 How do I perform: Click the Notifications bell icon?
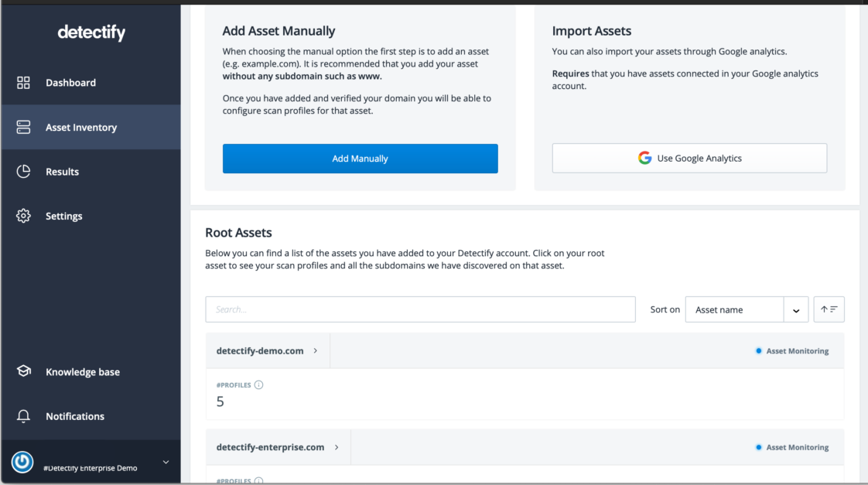(x=23, y=416)
